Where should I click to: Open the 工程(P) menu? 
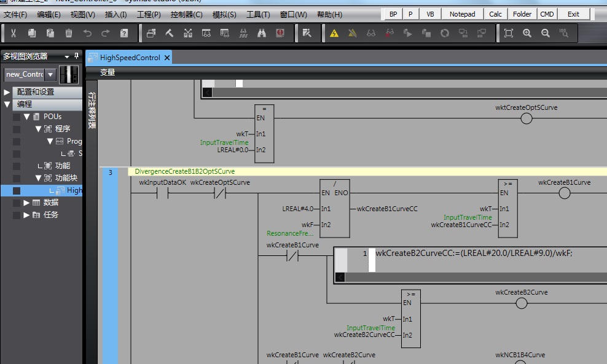tap(148, 15)
